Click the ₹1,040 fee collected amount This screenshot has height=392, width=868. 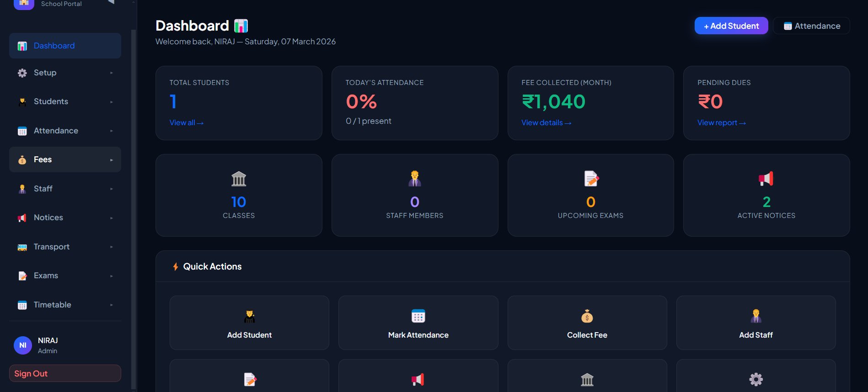[x=553, y=101]
